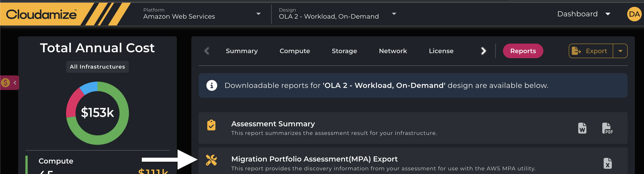Select All Infrastructures filter
This screenshot has height=174, width=644.
point(97,67)
